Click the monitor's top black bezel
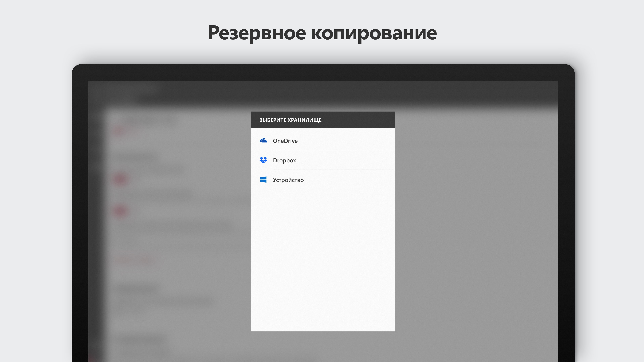The image size is (644, 362). click(323, 72)
